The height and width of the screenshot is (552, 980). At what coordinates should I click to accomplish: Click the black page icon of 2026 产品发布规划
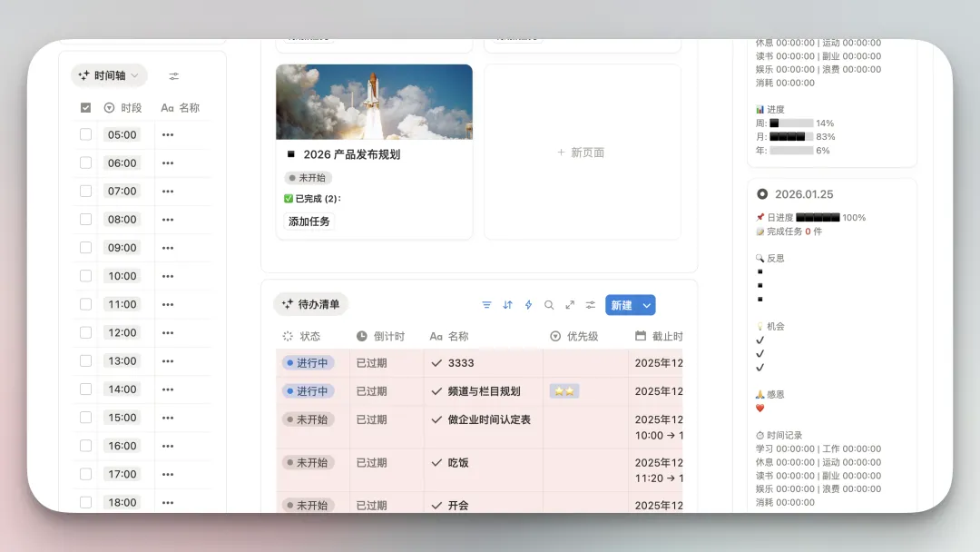coord(290,153)
